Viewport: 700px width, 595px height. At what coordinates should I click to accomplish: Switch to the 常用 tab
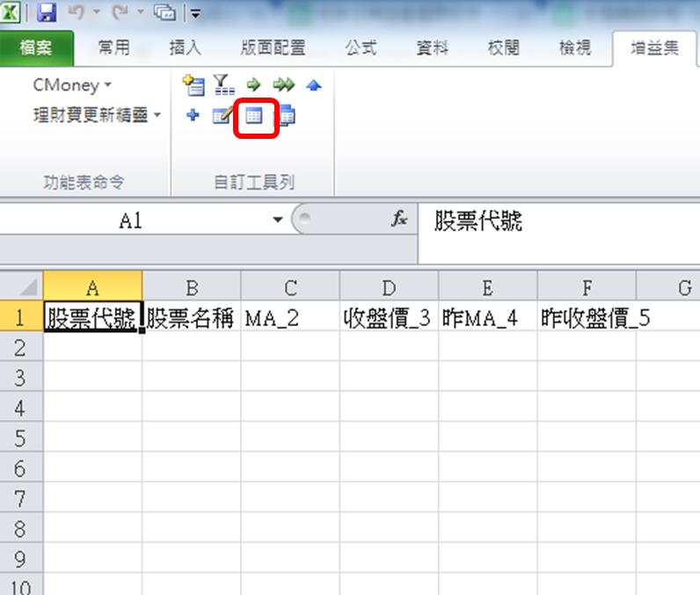click(113, 47)
